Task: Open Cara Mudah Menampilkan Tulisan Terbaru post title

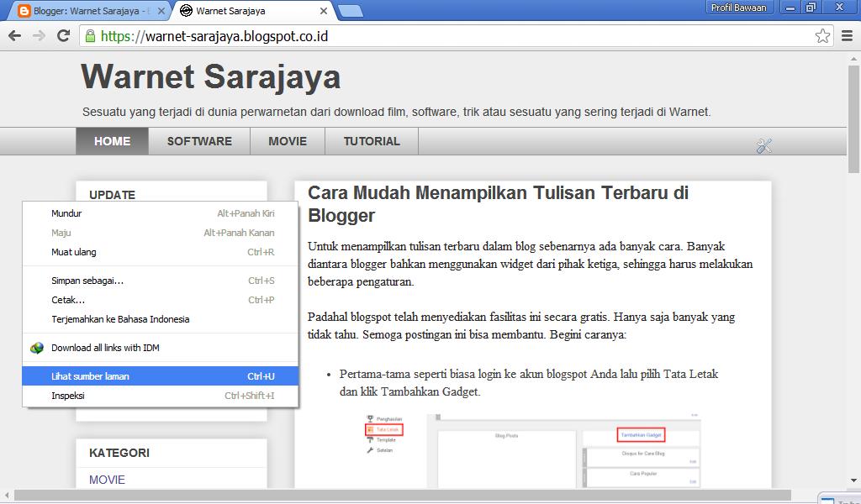Action: [498, 204]
